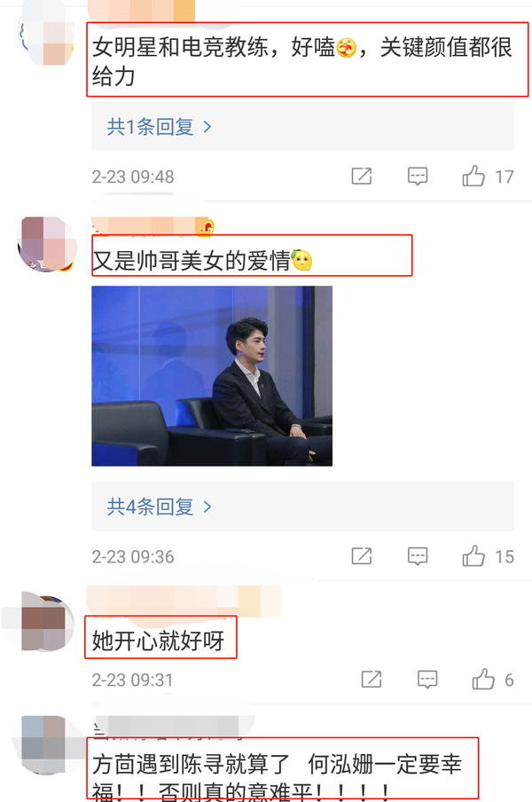Open the second commenter's avatar
The width and height of the screenshot is (532, 802).
coord(47,244)
